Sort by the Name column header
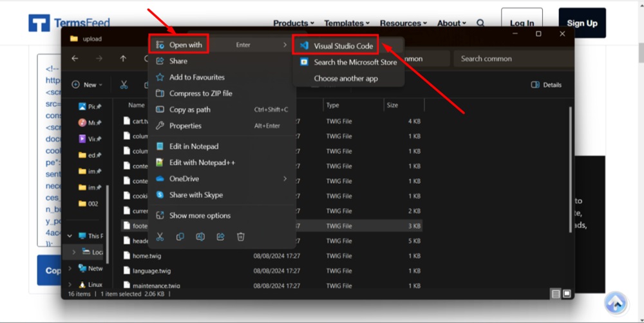The width and height of the screenshot is (644, 323). click(x=137, y=105)
